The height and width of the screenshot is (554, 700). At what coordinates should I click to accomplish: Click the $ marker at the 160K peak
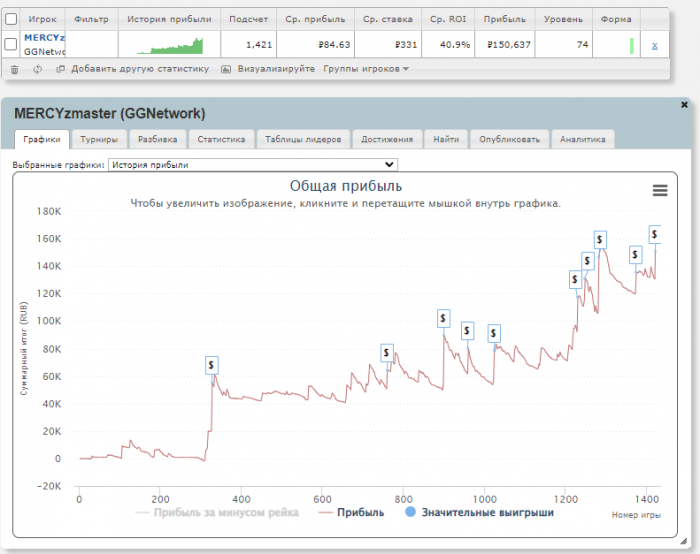[600, 240]
